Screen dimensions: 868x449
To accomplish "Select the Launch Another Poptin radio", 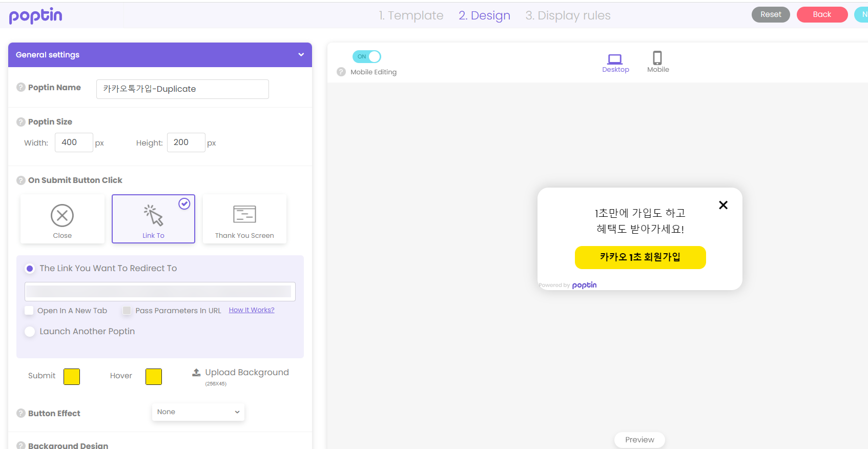I will click(30, 332).
